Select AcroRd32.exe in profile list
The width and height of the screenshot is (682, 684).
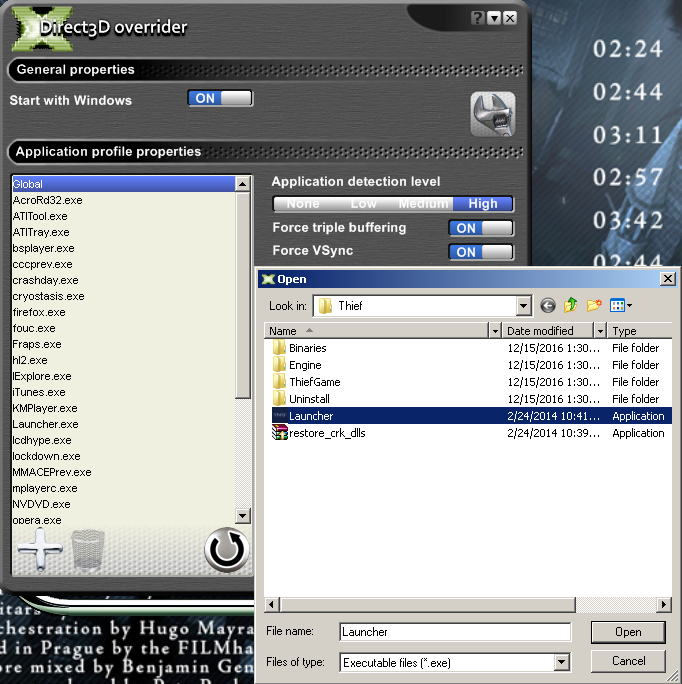[x=123, y=200]
